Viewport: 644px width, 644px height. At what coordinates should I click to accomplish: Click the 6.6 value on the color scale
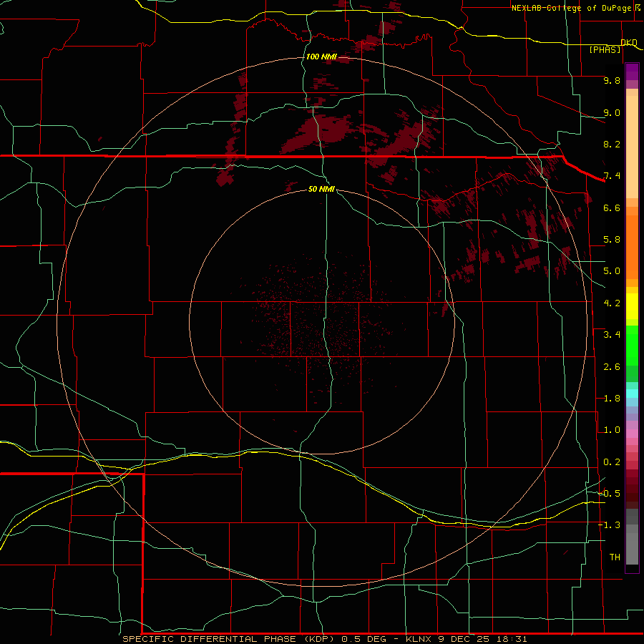tap(612, 208)
